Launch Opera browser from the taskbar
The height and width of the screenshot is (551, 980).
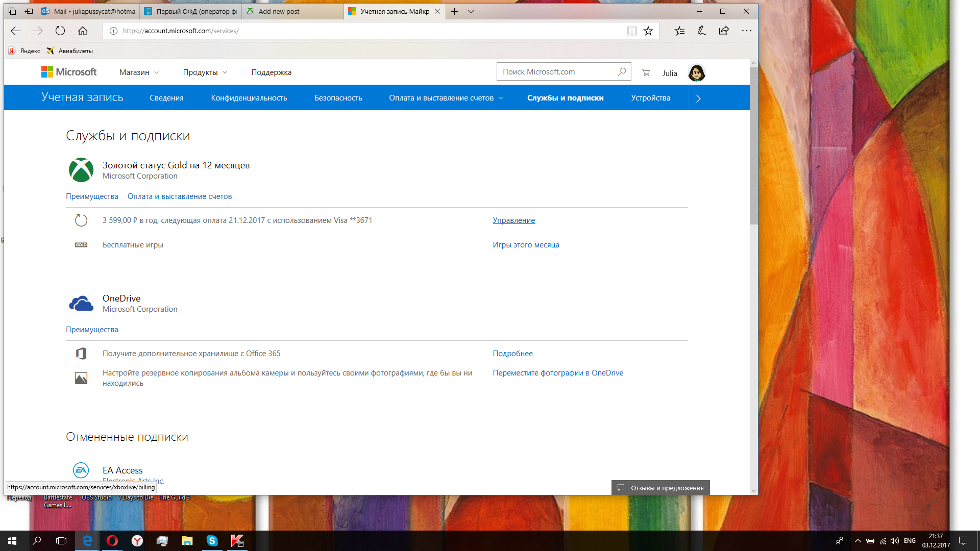pyautogui.click(x=112, y=541)
